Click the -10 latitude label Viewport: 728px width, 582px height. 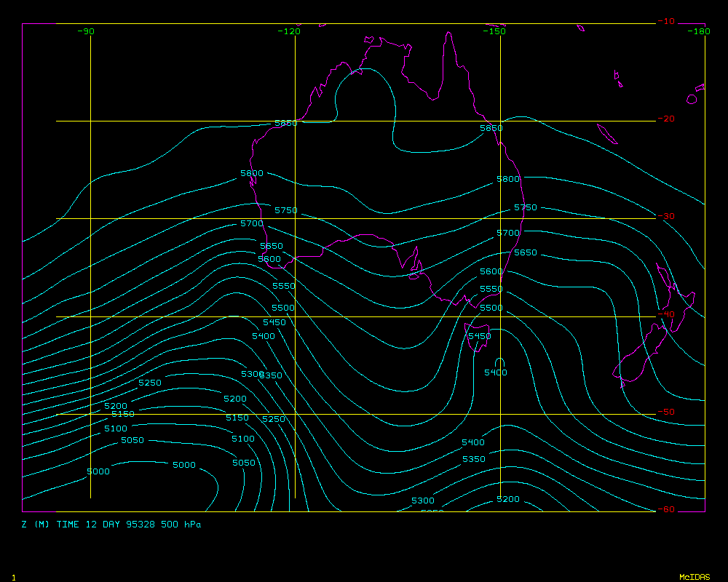pos(665,21)
